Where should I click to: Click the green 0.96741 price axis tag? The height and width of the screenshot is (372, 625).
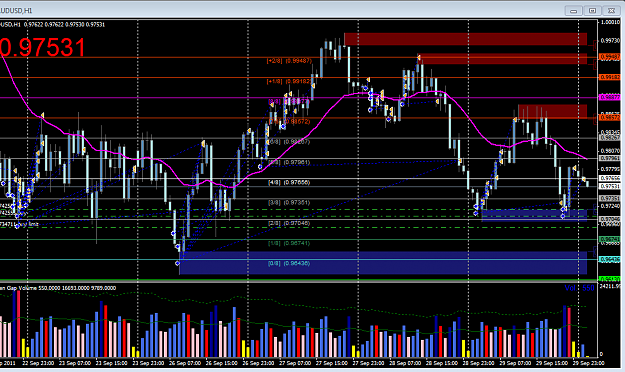[610, 239]
